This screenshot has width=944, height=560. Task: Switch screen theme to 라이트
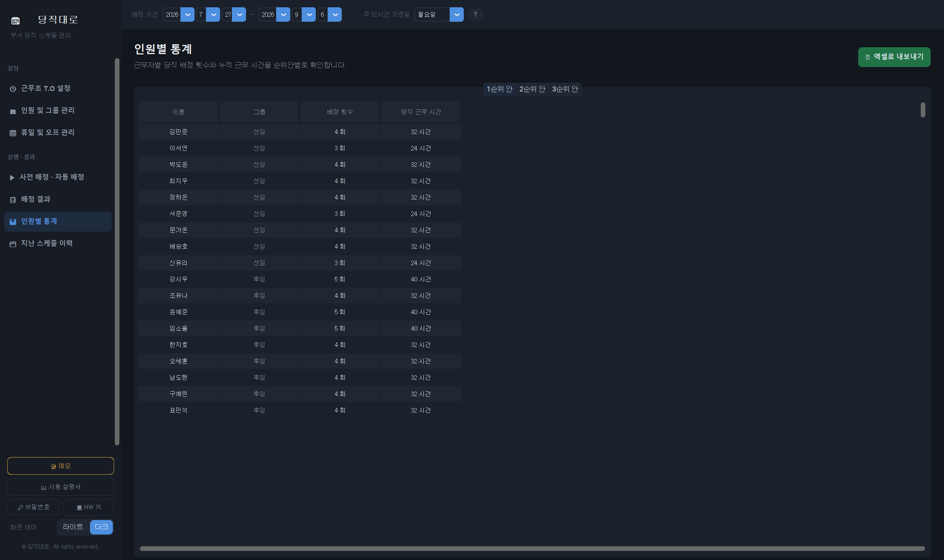[73, 527]
